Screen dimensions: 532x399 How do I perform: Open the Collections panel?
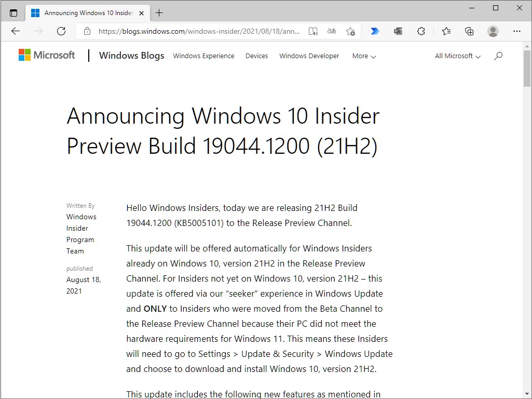coord(469,31)
